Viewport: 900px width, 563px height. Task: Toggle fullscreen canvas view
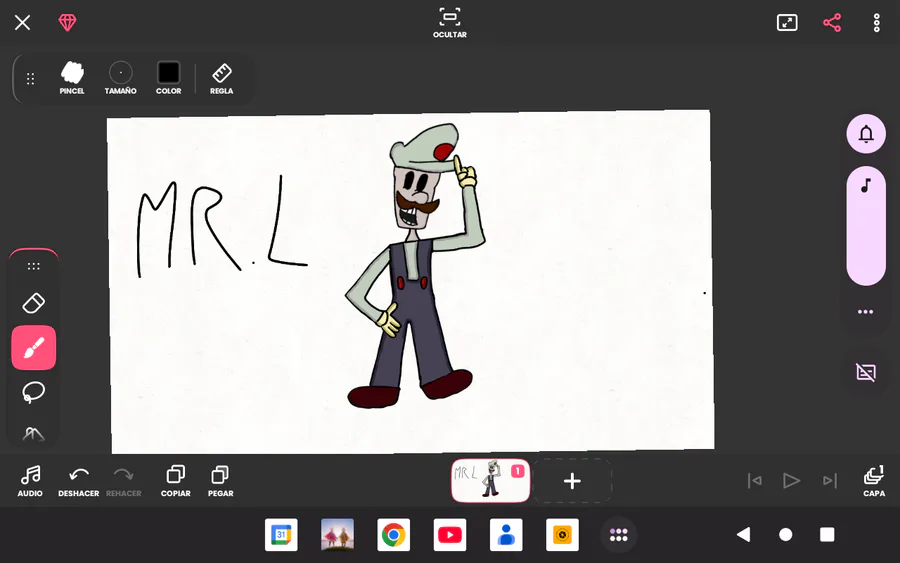pos(787,23)
